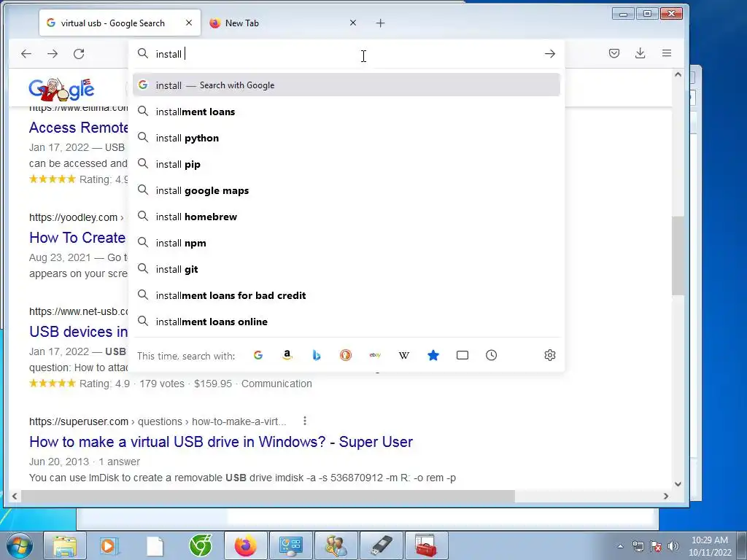Viewport: 747px width, 560px height.
Task: Search this time with Bing icon
Action: pyautogui.click(x=317, y=355)
